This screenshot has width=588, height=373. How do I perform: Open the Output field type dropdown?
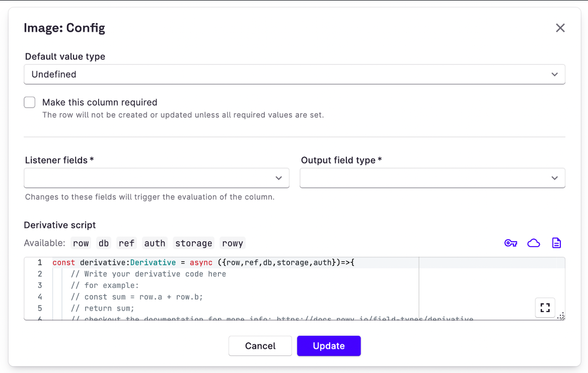(x=432, y=178)
